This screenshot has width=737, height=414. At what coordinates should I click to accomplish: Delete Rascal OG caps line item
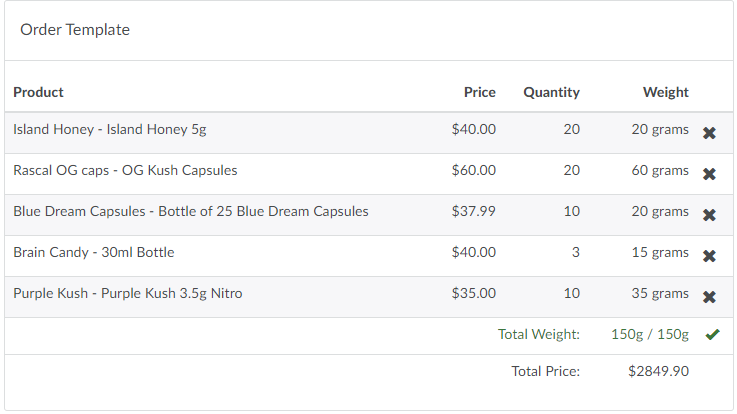pos(709,174)
